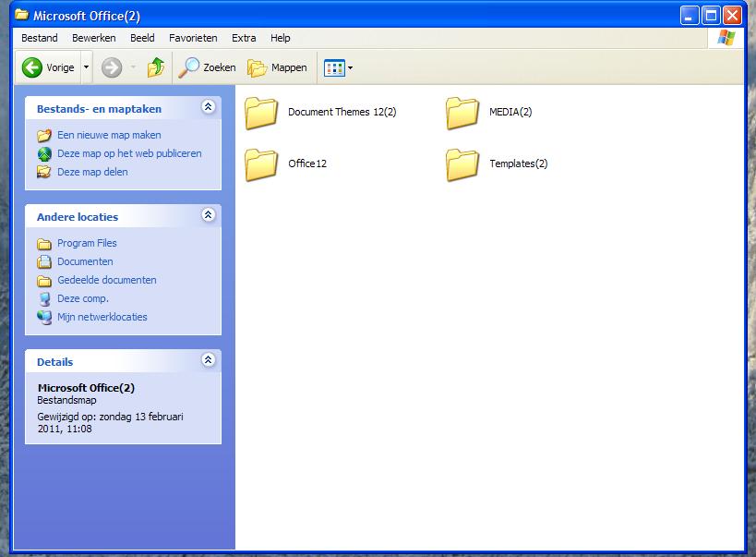This screenshot has height=557, width=756.
Task: Select the Templates(2) folder icon
Action: tap(462, 164)
